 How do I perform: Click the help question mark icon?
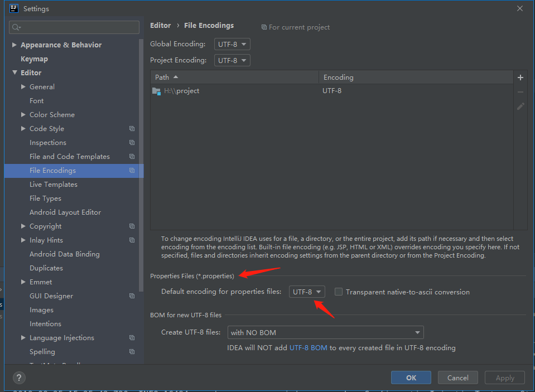click(x=19, y=378)
